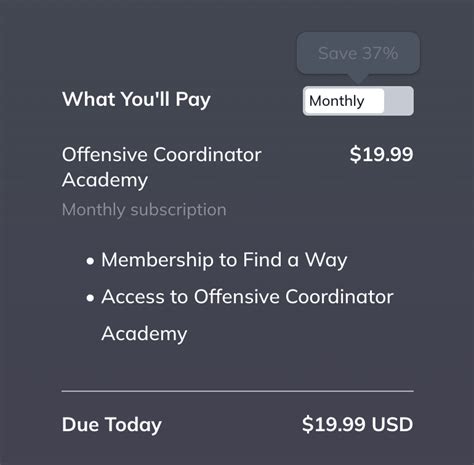Viewport: 474px width, 465px height.
Task: Click the Due Today label
Action: click(x=112, y=425)
